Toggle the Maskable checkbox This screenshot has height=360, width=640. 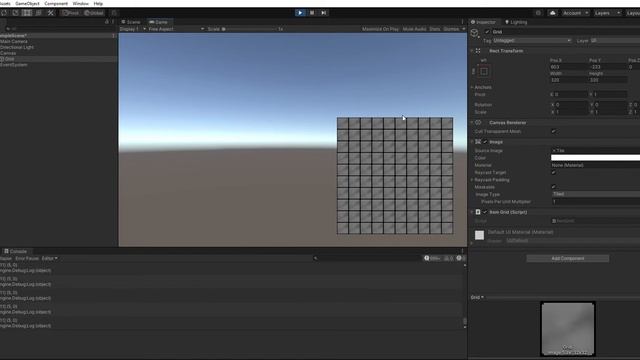553,187
